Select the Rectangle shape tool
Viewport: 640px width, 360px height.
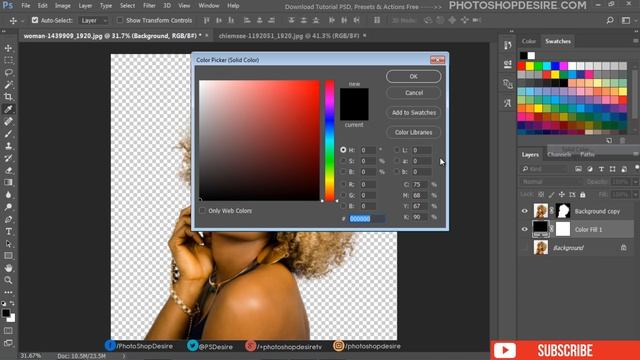tap(8, 256)
